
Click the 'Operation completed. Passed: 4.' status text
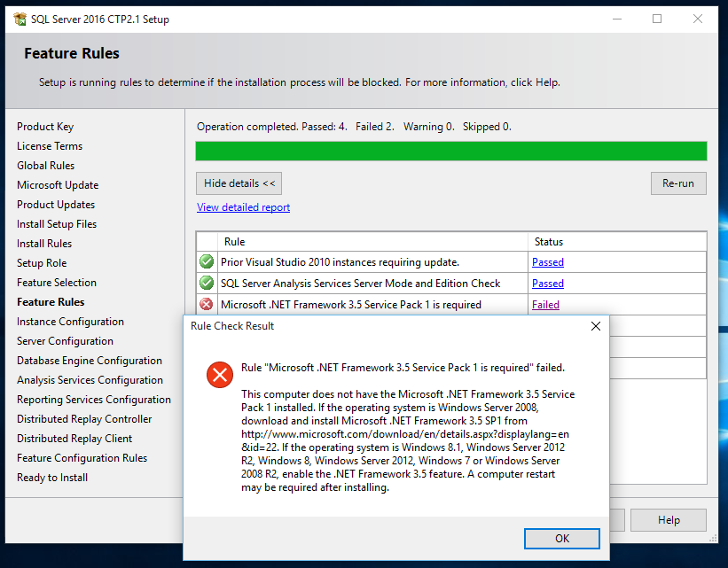click(272, 127)
